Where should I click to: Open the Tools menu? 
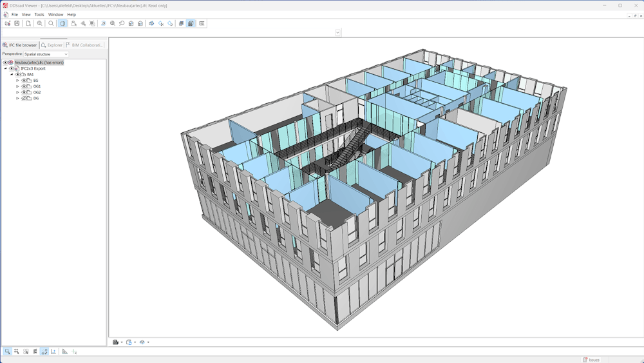(x=39, y=14)
